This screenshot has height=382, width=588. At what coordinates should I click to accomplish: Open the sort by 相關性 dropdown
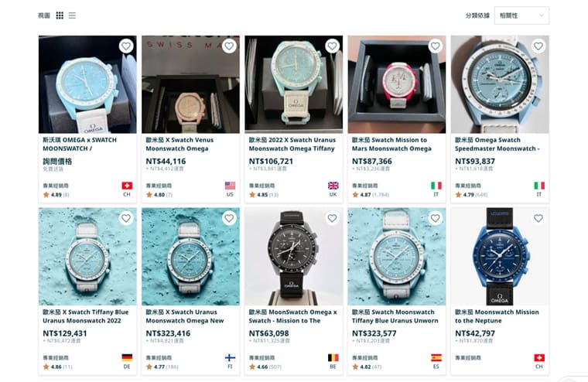click(x=521, y=15)
